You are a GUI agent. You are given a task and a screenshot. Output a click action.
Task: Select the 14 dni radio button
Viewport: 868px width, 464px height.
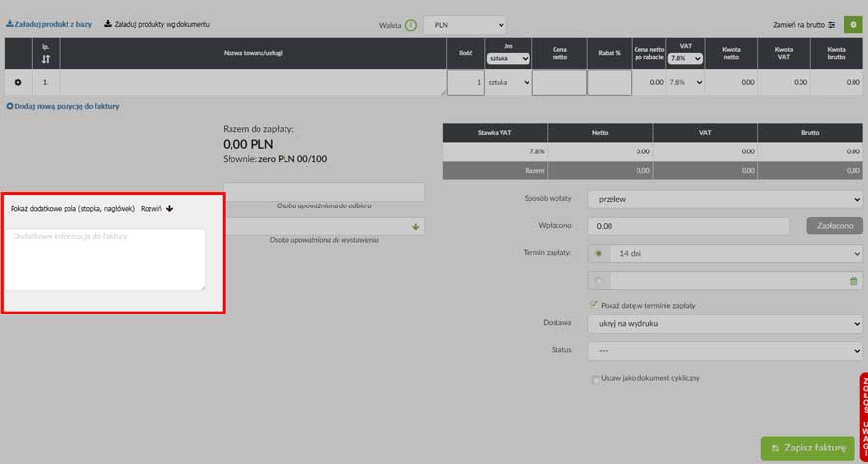tap(598, 254)
